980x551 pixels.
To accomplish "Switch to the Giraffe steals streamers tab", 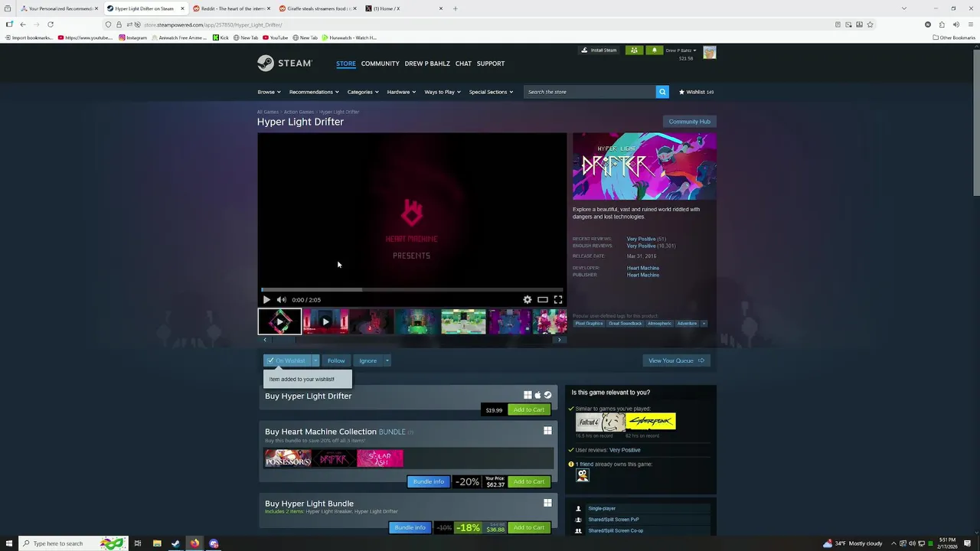I will [x=318, y=8].
